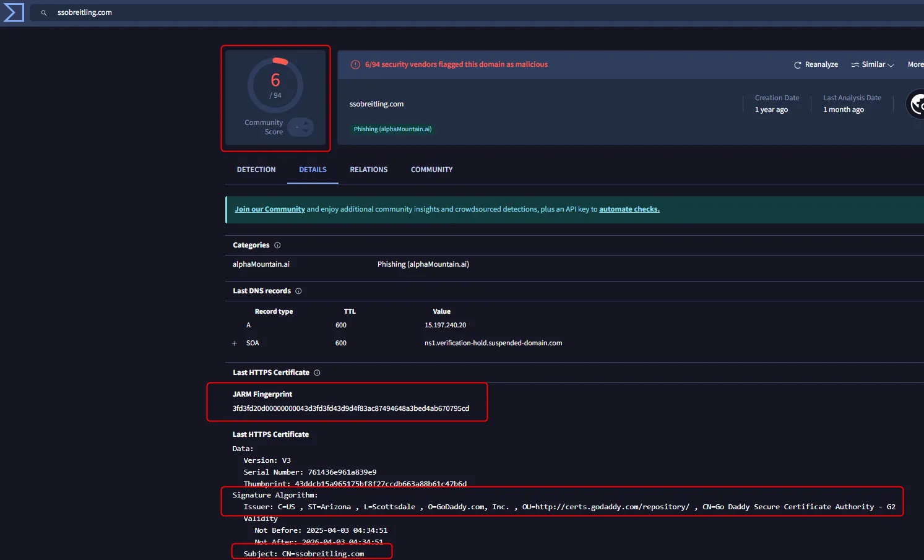
Task: Click 'ns1.verification-hold.suspended-domain.com' SOA value
Action: pos(493,343)
